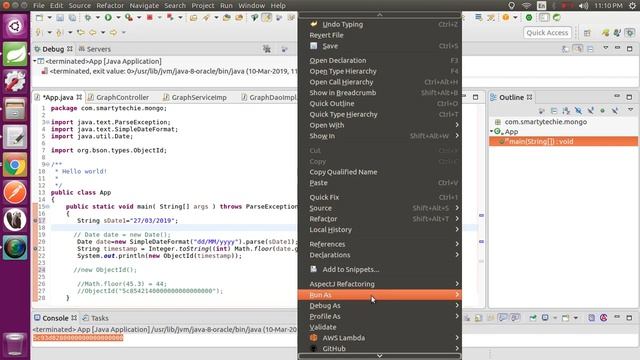
Task: Select com.smartytechie.mongo in Outline
Action: (x=546, y=122)
